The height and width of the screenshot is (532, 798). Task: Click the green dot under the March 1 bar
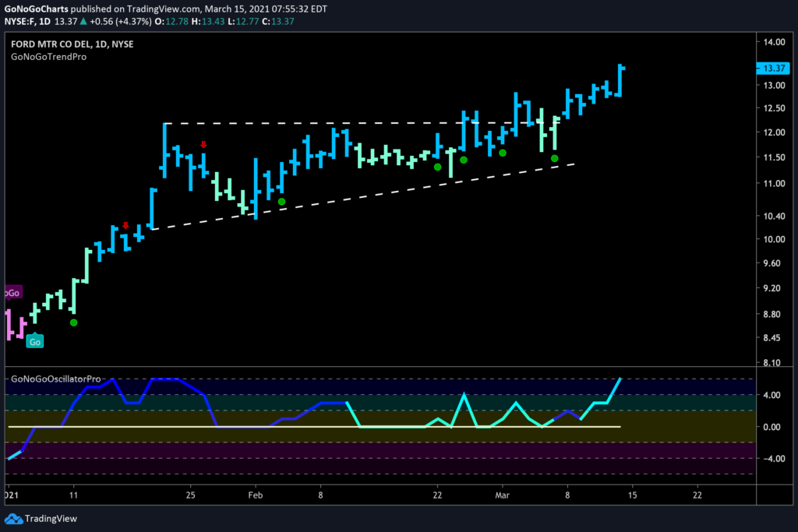503,153
